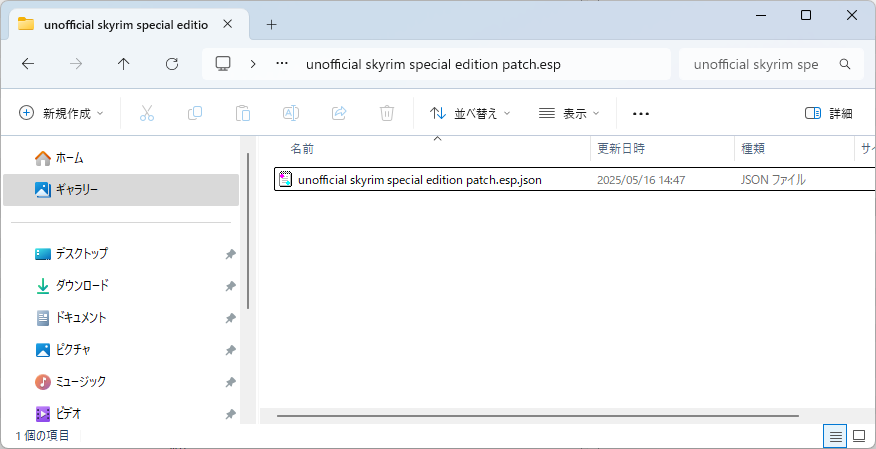The width and height of the screenshot is (876, 449).
Task: Go up one folder level
Action: (x=123, y=64)
